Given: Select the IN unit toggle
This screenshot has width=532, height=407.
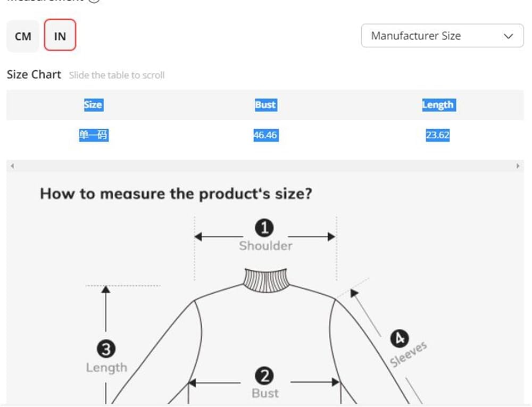Looking at the screenshot, I should point(60,36).
